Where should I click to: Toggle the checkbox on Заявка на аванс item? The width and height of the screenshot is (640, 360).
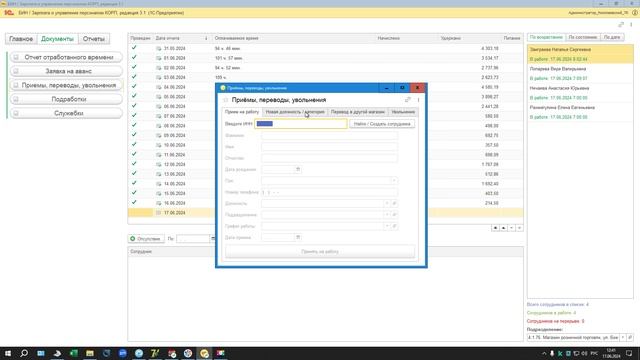point(16,71)
